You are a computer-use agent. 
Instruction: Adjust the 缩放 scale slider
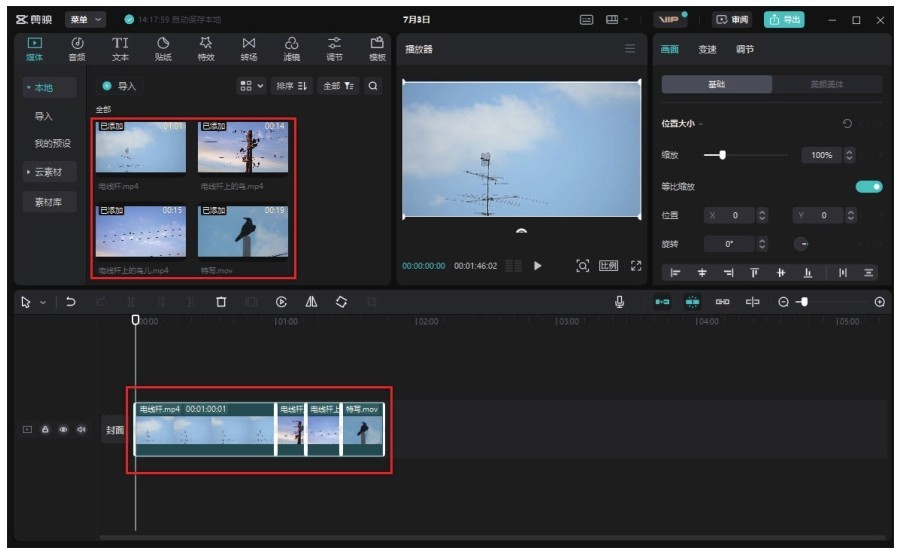tap(722, 155)
